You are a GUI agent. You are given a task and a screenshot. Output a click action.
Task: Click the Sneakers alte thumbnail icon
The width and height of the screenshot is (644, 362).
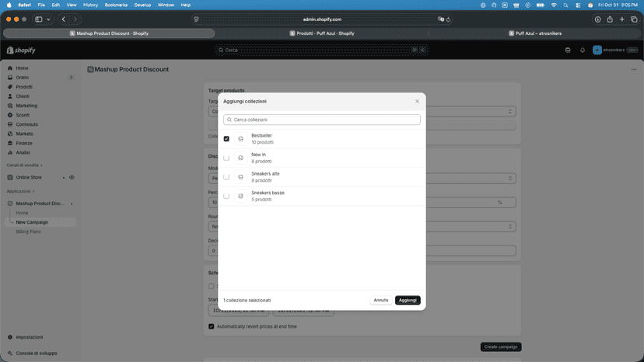tap(240, 177)
